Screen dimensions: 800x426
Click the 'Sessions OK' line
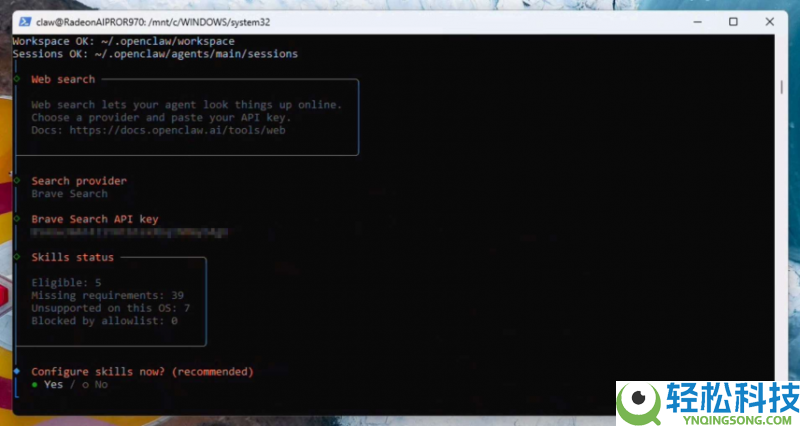155,54
